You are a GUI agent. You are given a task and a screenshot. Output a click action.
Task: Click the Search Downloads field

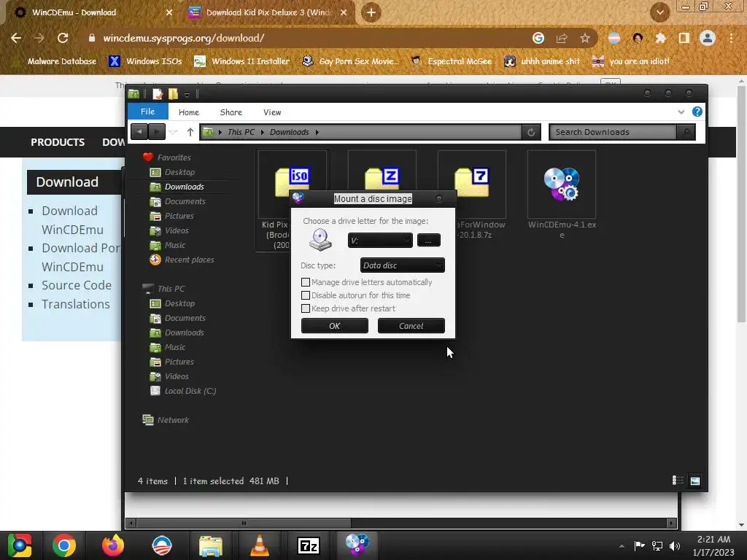tap(613, 133)
